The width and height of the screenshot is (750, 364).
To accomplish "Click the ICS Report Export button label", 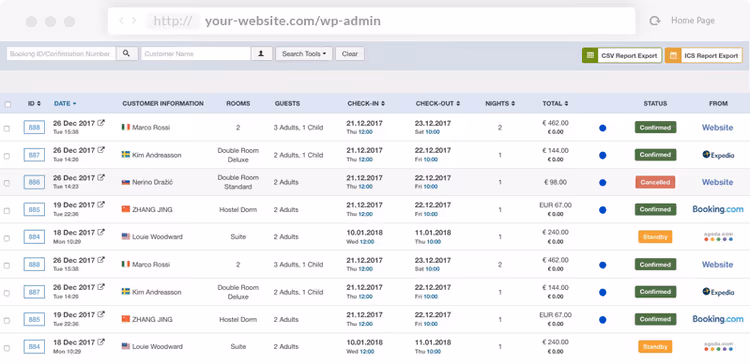I will point(711,55).
